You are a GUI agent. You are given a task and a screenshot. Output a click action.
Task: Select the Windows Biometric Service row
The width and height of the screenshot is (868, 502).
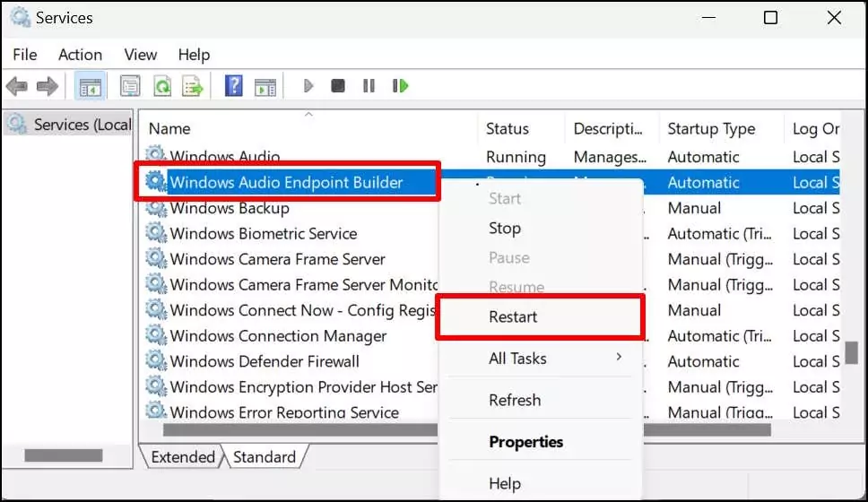pos(491,233)
